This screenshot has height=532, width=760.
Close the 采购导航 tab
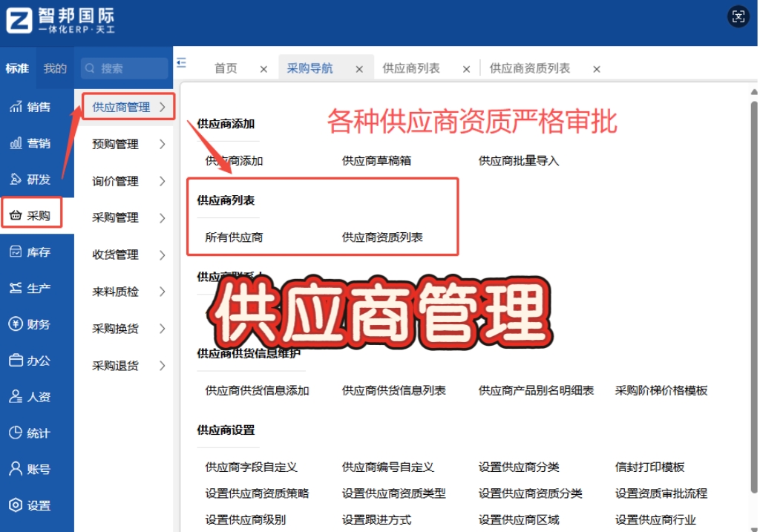point(359,69)
